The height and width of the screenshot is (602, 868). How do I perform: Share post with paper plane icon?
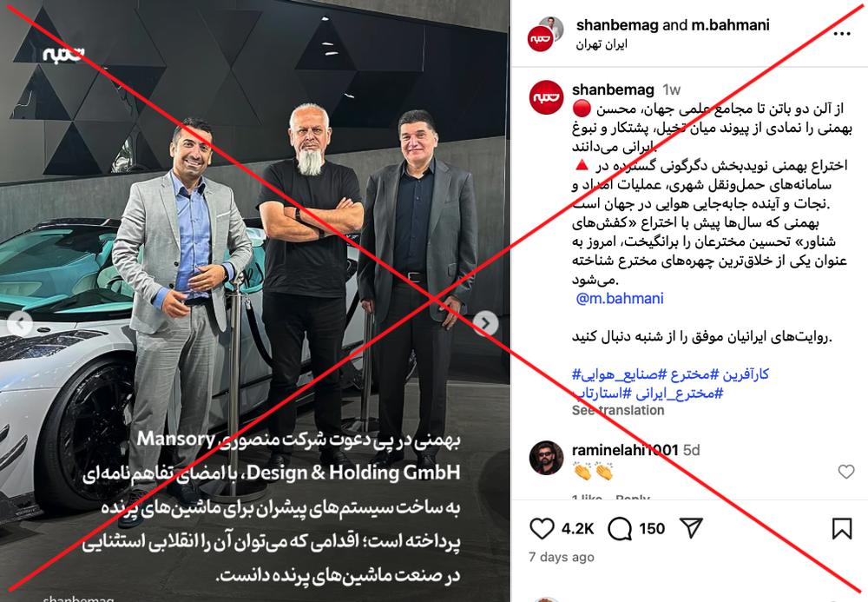click(x=691, y=528)
